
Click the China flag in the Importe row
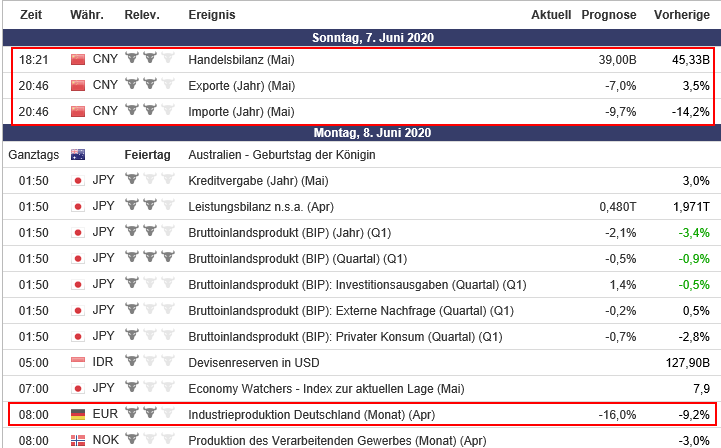click(x=78, y=111)
